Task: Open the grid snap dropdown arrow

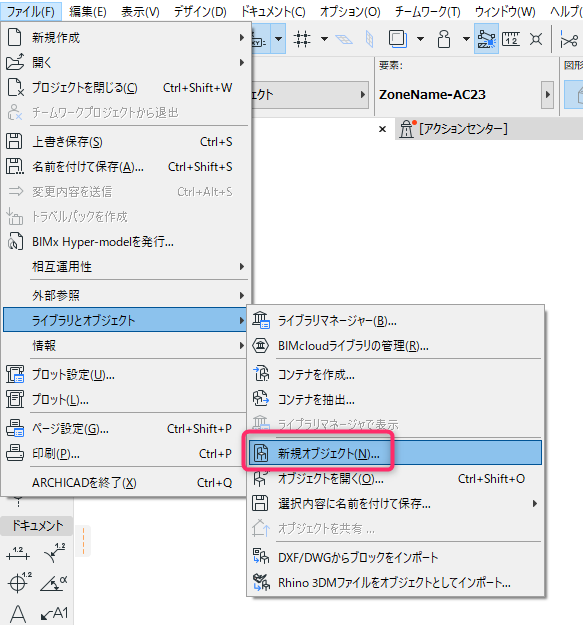Action: (324, 39)
